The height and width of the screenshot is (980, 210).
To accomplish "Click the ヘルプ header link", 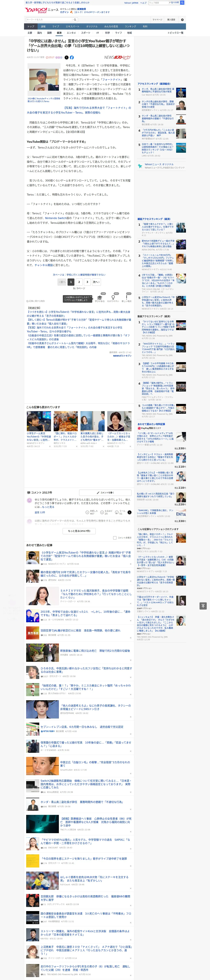I will 143,3.
